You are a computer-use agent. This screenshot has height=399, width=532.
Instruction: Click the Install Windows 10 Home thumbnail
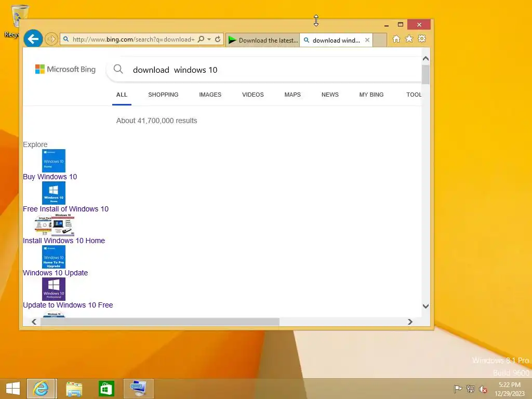pos(54,224)
